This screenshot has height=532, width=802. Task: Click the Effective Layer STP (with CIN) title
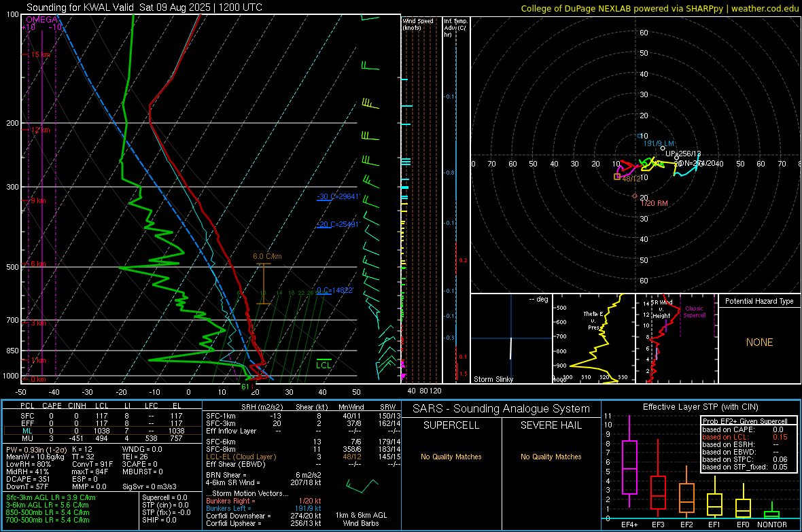tap(700, 407)
